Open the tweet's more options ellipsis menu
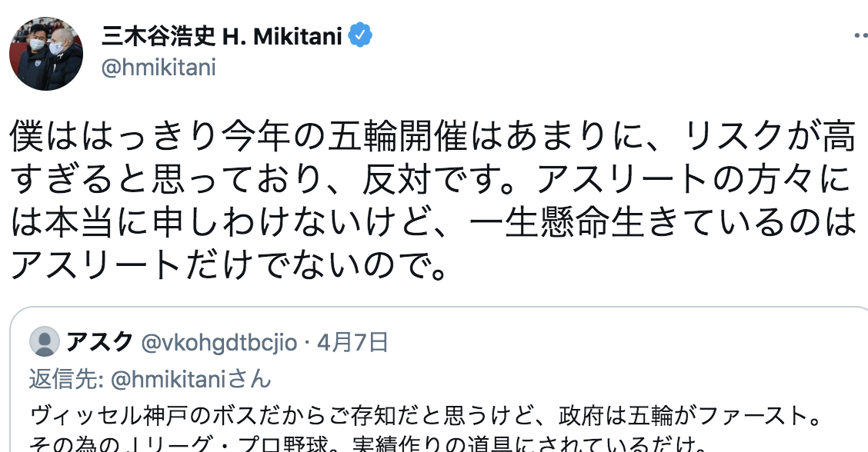 tap(859, 37)
